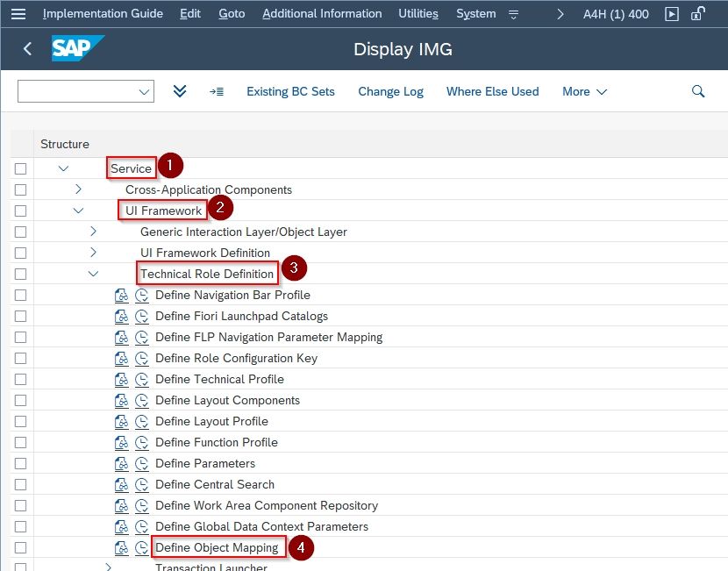Click the Expand All double-chevron icon
Viewport: 728px width, 571px height.
180,91
